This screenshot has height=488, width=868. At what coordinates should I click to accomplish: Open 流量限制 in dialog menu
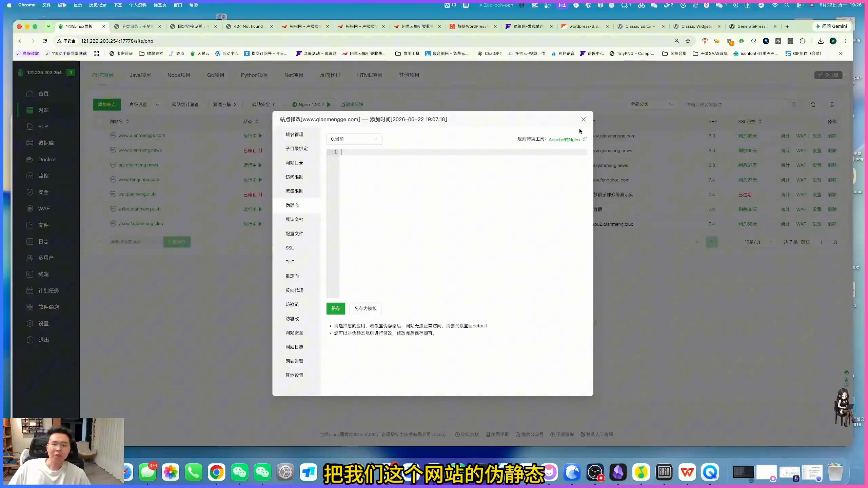pos(294,191)
